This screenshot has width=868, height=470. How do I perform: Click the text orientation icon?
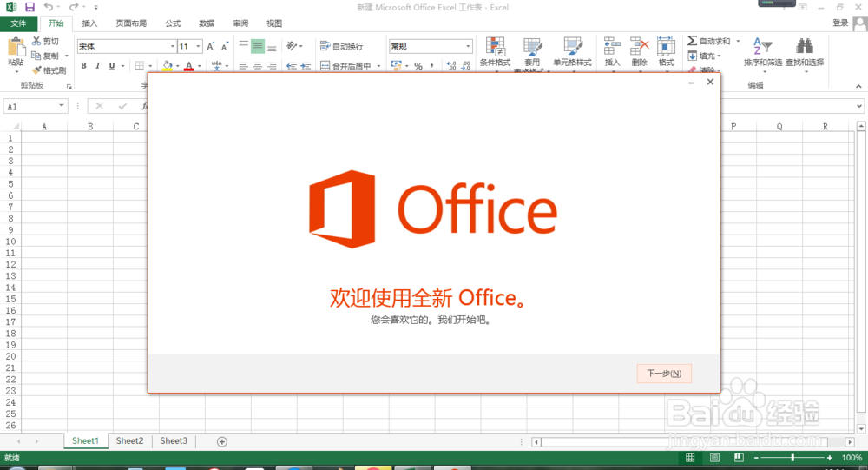[x=292, y=46]
